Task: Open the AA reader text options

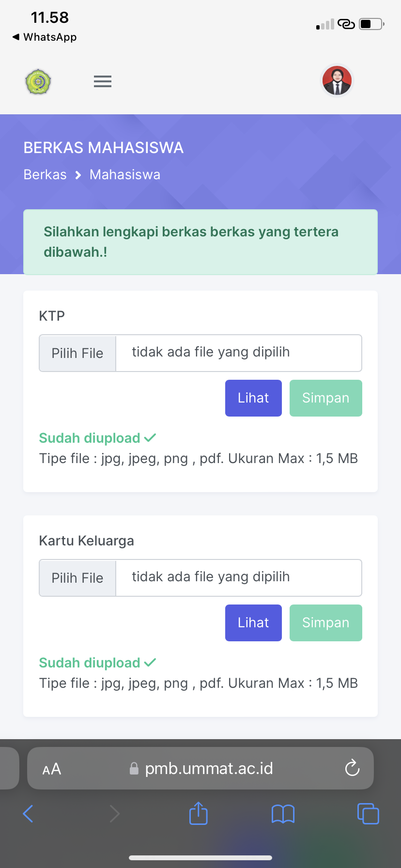Action: (52, 769)
